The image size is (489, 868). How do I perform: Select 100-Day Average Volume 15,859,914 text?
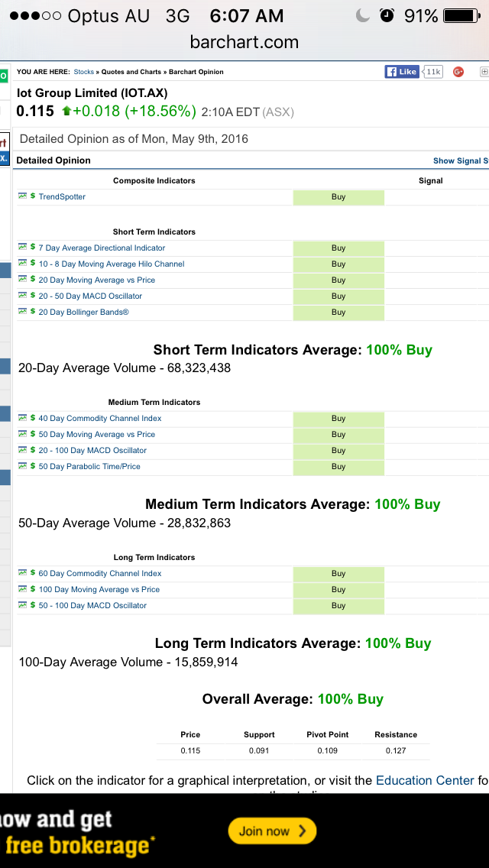[128, 662]
